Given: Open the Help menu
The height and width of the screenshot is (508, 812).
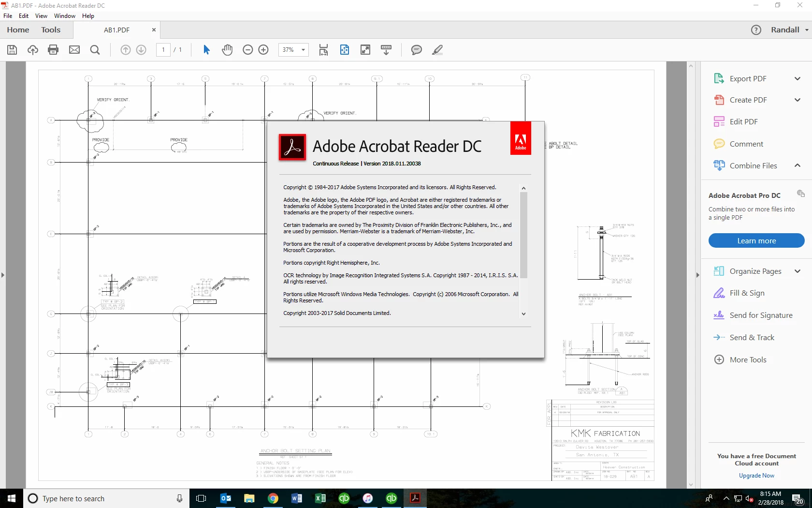Looking at the screenshot, I should (88, 16).
